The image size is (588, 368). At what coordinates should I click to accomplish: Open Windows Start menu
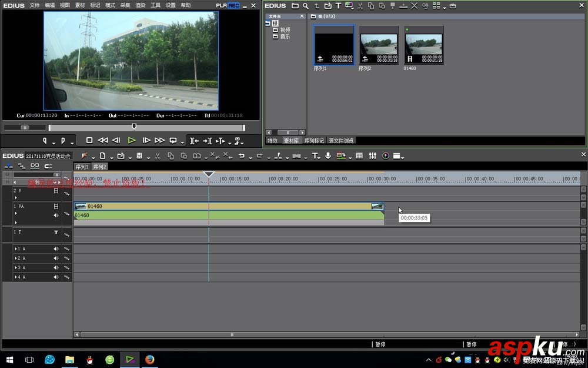point(10,359)
